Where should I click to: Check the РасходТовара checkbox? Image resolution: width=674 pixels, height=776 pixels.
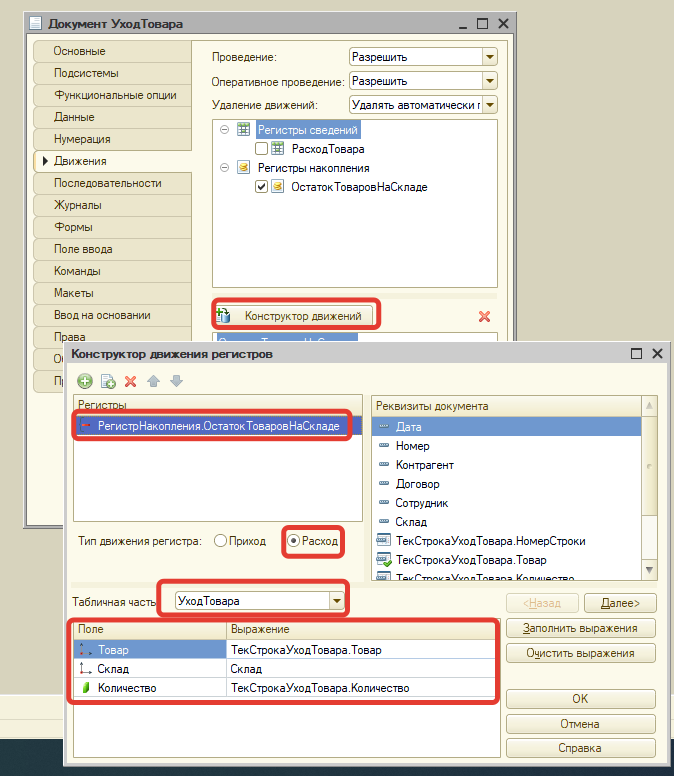click(x=261, y=148)
